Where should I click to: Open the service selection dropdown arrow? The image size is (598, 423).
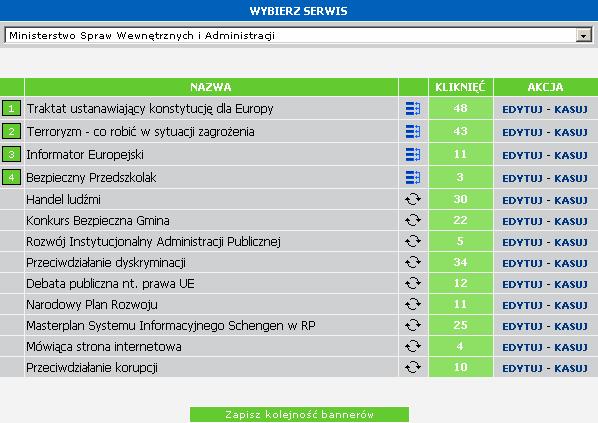pyautogui.click(x=584, y=35)
